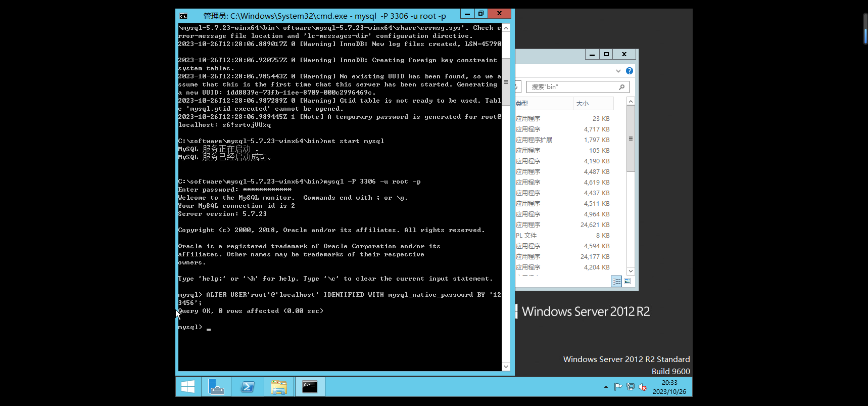Screen dimensions: 868x406
Task: Select the file row sized 4,717 KB
Action: pyautogui.click(x=564, y=129)
